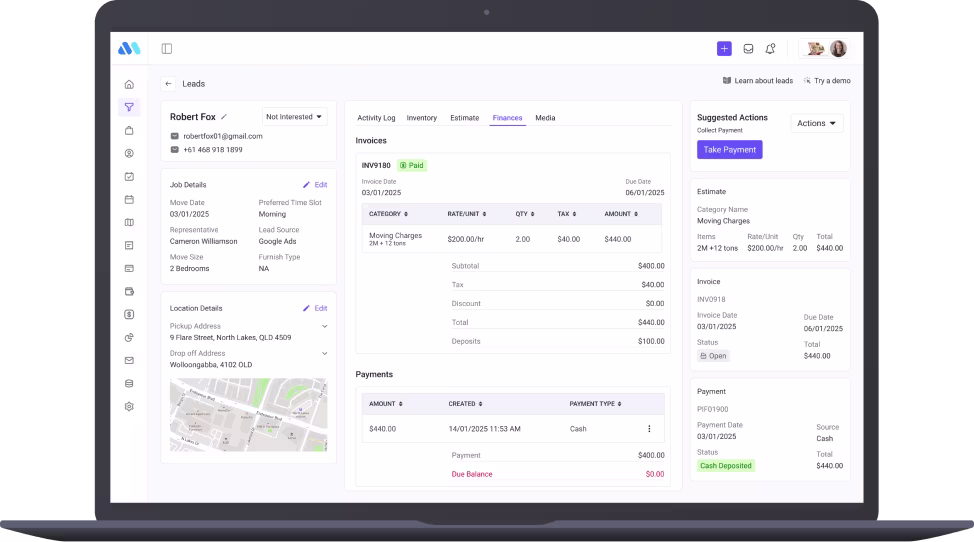Expand the Drop off Address chevron
This screenshot has height=542, width=974.
click(324, 353)
